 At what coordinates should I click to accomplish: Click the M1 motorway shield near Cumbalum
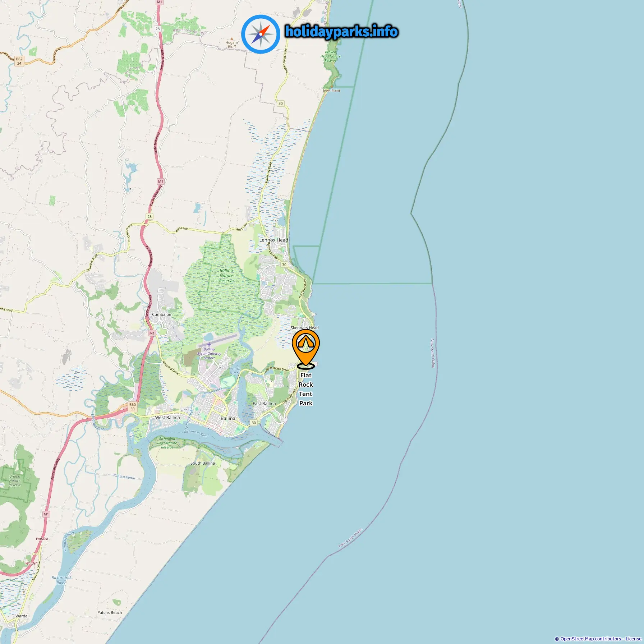(152, 333)
